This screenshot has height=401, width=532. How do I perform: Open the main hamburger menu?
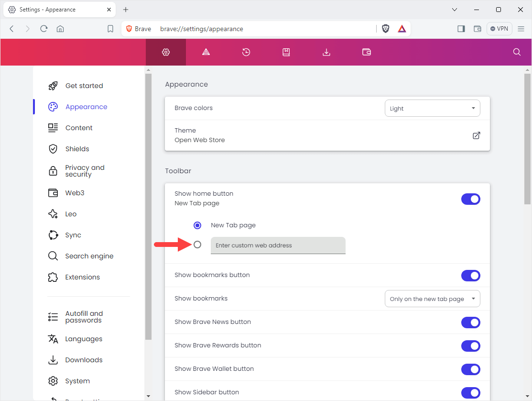point(521,29)
